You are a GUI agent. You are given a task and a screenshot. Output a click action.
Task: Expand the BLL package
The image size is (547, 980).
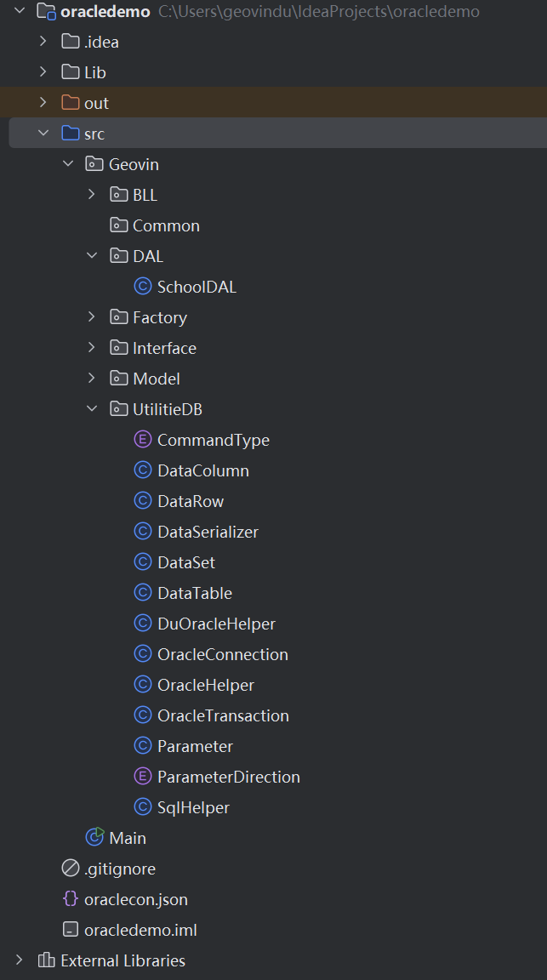(92, 195)
